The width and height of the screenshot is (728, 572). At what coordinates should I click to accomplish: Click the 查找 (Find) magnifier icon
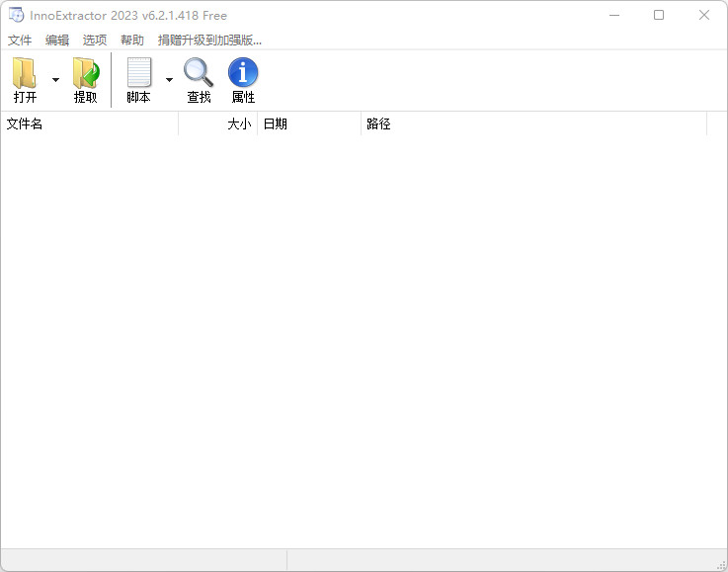tap(199, 72)
